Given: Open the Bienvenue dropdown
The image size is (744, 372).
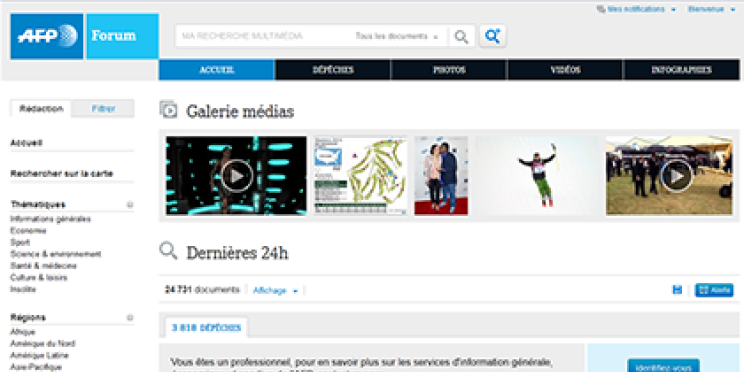Looking at the screenshot, I should coord(711,9).
